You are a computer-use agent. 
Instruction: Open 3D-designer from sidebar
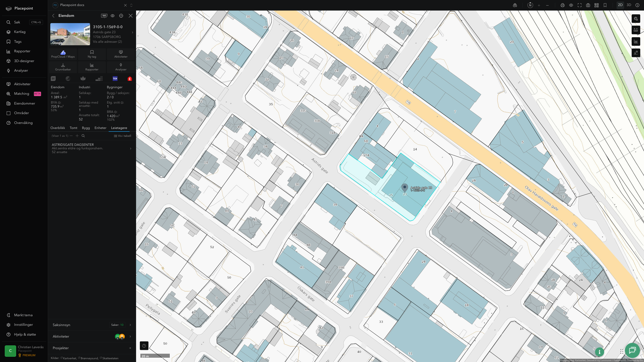(x=24, y=61)
